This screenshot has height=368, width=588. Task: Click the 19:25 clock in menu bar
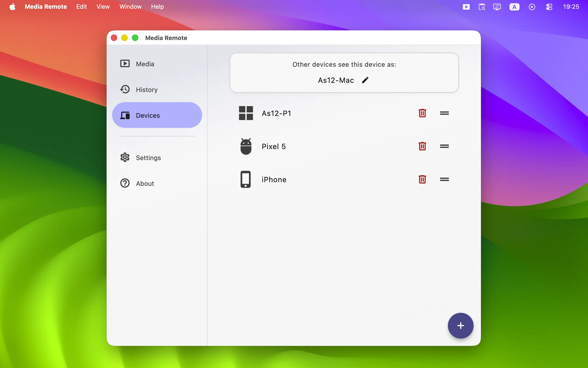pyautogui.click(x=571, y=7)
